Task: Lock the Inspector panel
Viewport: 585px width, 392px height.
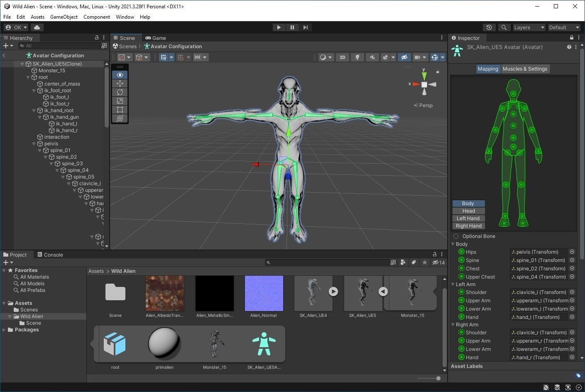Action: point(572,38)
